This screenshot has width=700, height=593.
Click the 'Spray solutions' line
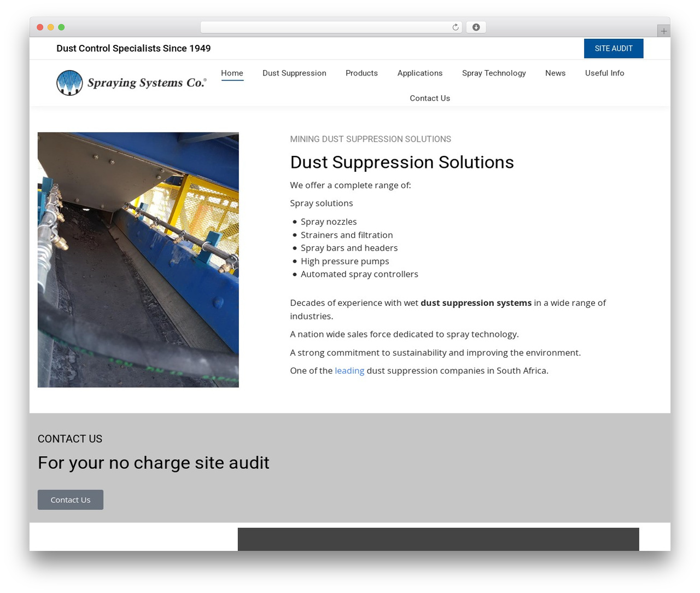coord(322,204)
